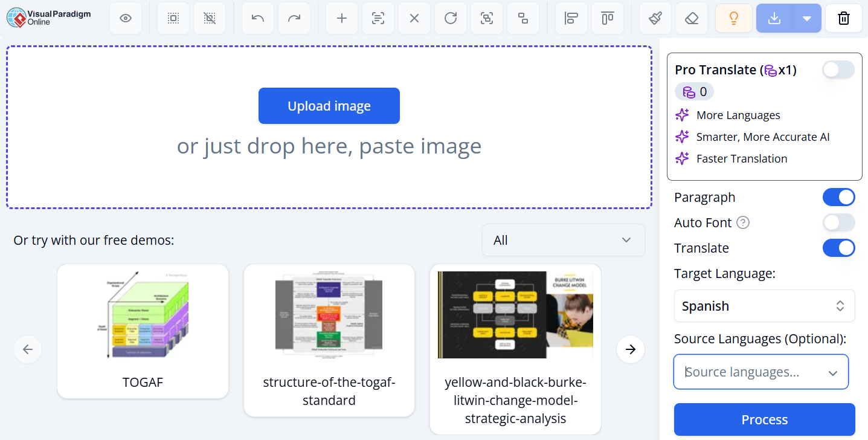
Task: Click the redo icon
Action: pyautogui.click(x=294, y=18)
